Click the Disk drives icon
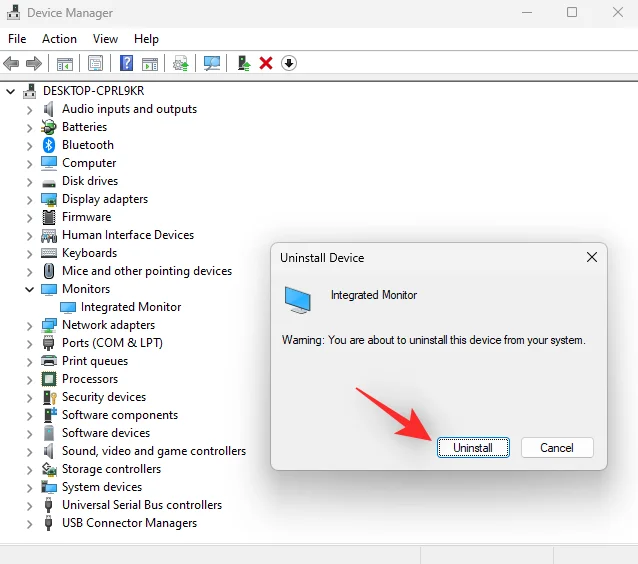The height and width of the screenshot is (564, 638). point(49,184)
